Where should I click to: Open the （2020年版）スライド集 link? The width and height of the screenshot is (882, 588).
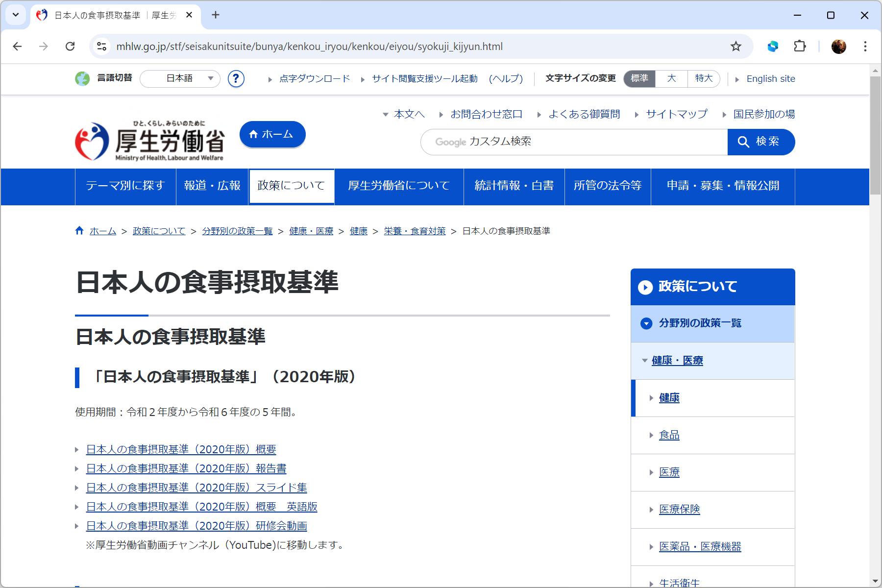(196, 488)
